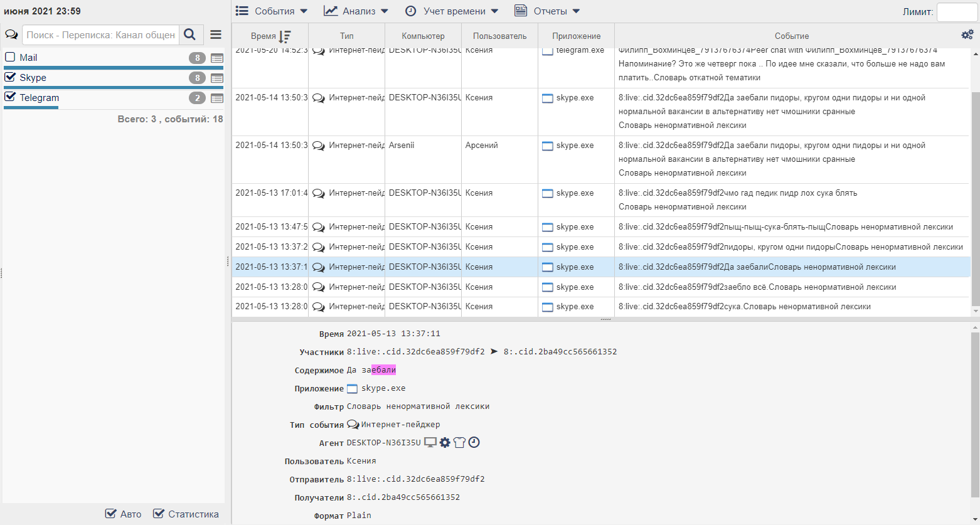This screenshot has height=525, width=980.
Task: Focus the Поиск - Переписка search field
Action: click(x=101, y=34)
